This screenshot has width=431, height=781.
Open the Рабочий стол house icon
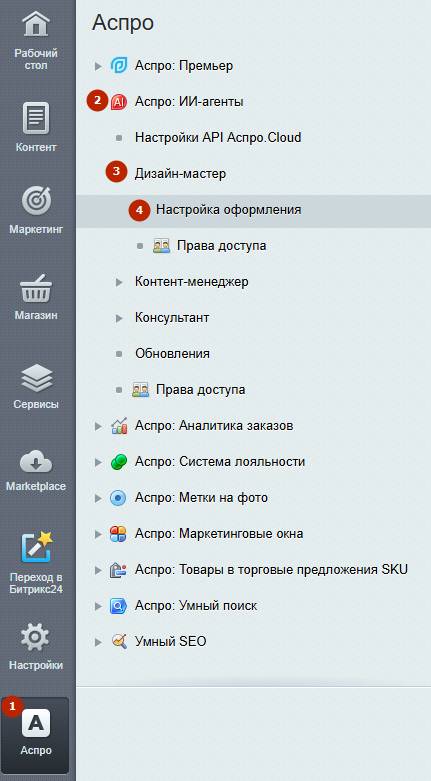(x=36, y=24)
